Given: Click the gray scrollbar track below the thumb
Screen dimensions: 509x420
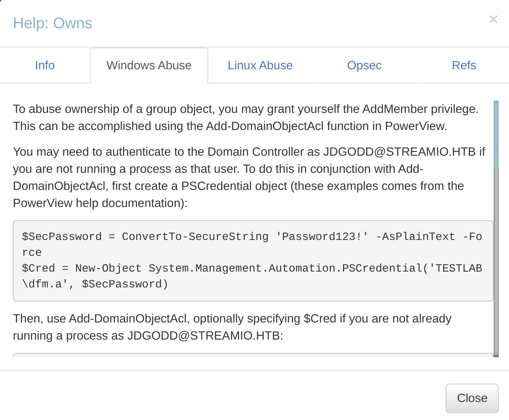Looking at the screenshot, I should coord(496,261).
